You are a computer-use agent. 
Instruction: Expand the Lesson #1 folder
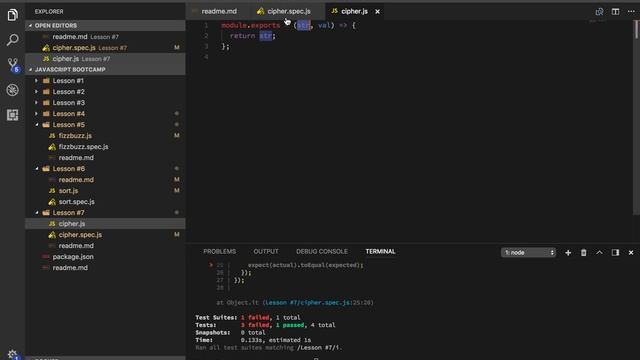coord(105,80)
